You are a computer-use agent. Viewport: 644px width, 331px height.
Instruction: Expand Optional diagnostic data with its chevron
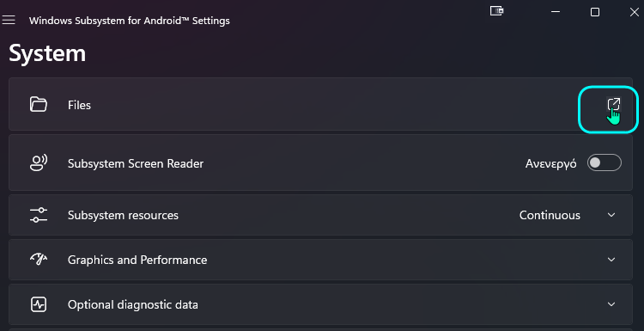click(611, 304)
